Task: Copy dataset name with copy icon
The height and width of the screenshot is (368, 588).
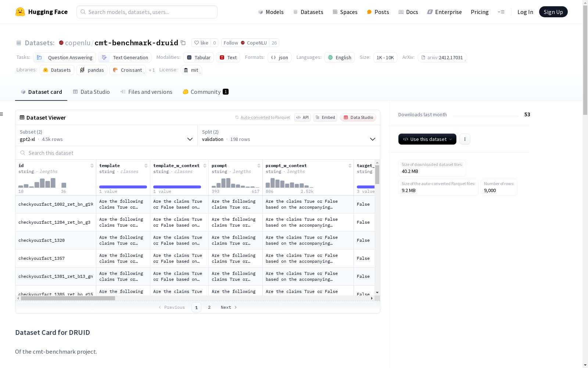Action: pyautogui.click(x=183, y=43)
